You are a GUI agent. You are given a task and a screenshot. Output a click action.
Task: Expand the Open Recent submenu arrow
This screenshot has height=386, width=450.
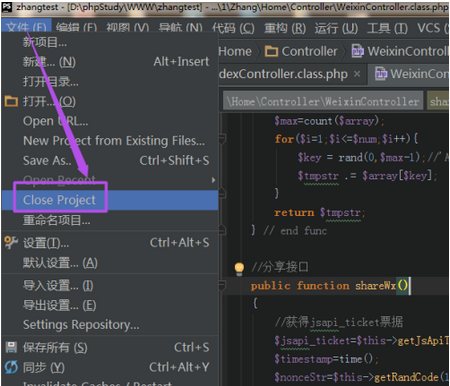coord(213,180)
